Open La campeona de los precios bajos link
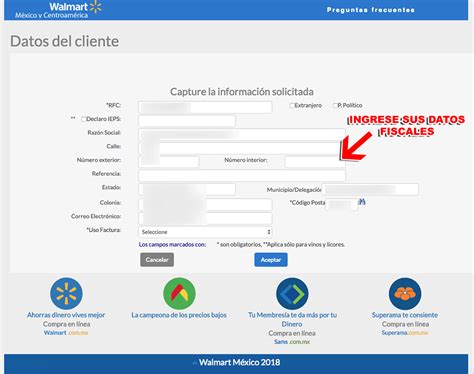Screen dimensions: 474x374 (179, 315)
